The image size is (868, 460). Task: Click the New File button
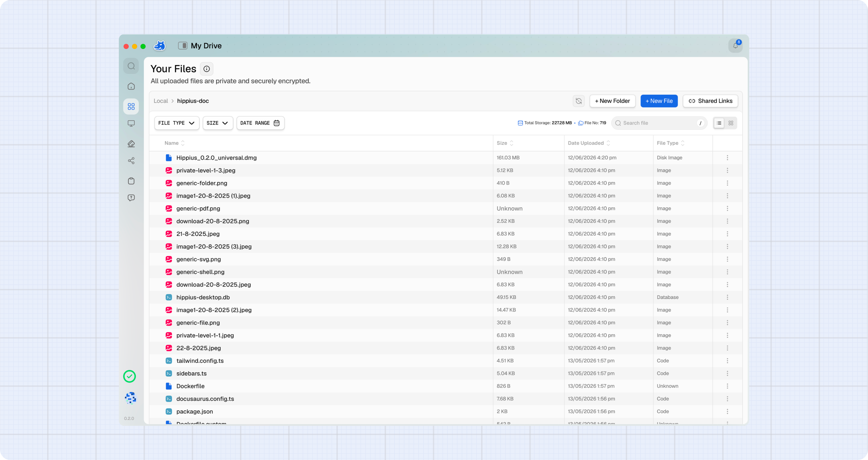point(659,101)
